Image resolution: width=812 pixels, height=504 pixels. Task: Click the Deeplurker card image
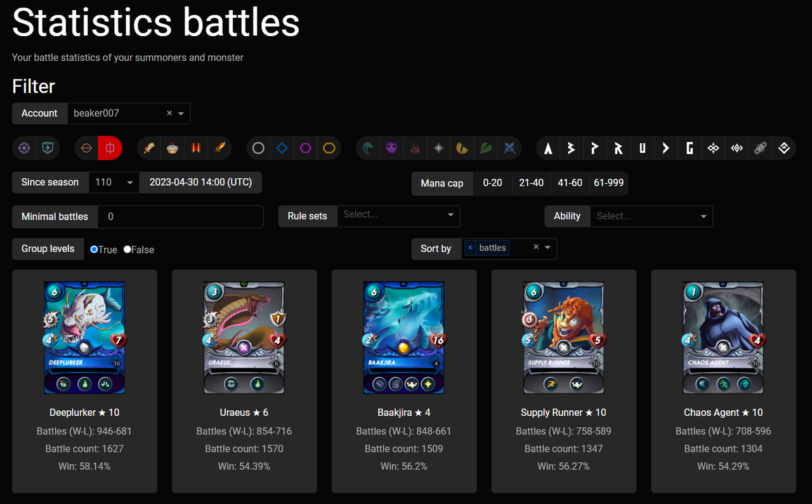point(84,337)
